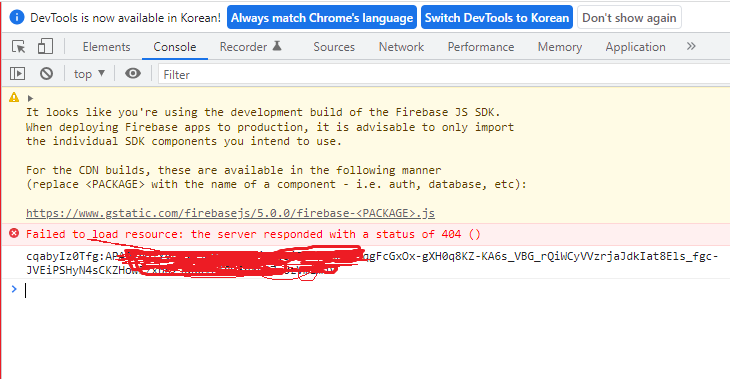The height and width of the screenshot is (379, 730).
Task: Click the 'For the CDN builds' line
Action: click(234, 170)
